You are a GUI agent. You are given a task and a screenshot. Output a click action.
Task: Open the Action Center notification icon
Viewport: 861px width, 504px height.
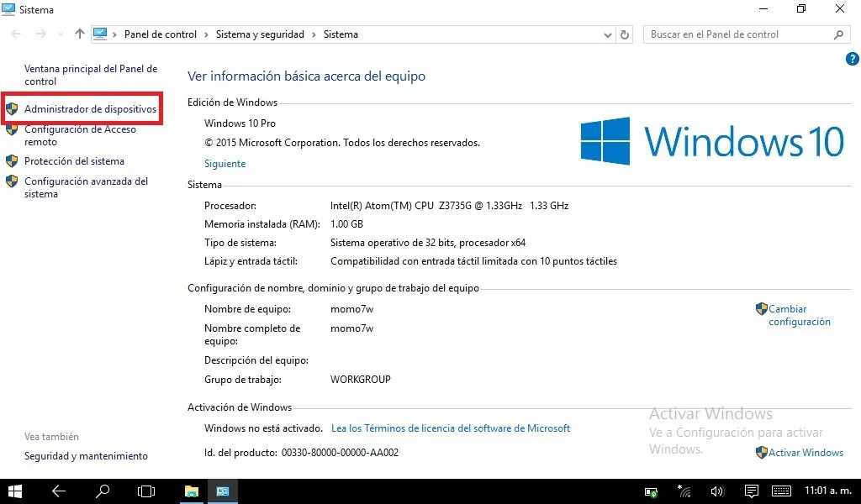click(x=751, y=491)
